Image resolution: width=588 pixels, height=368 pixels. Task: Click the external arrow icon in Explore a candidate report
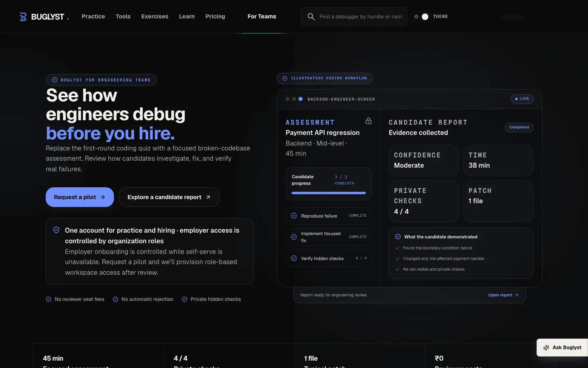pos(208,197)
